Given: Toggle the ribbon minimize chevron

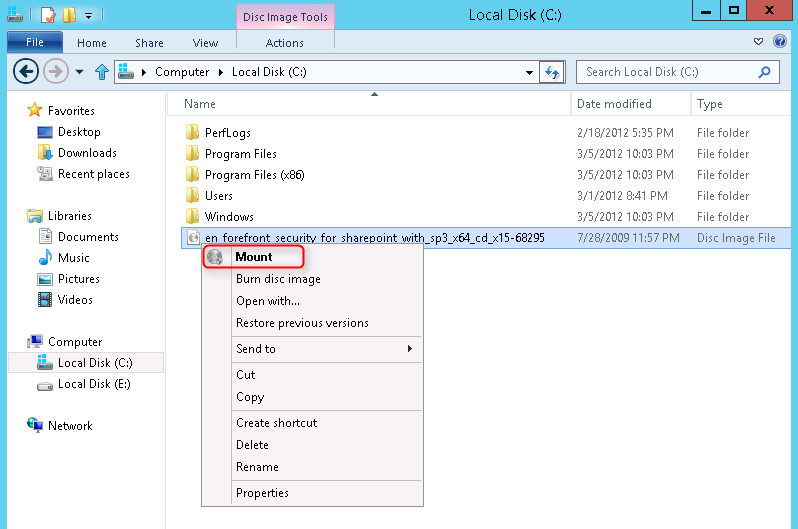Looking at the screenshot, I should [x=758, y=41].
